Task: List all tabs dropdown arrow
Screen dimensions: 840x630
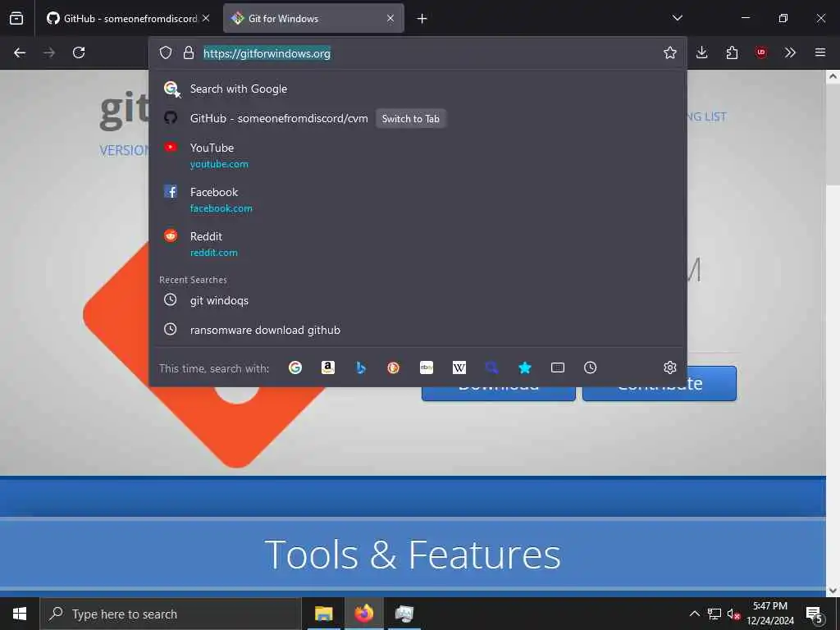Action: (x=677, y=18)
